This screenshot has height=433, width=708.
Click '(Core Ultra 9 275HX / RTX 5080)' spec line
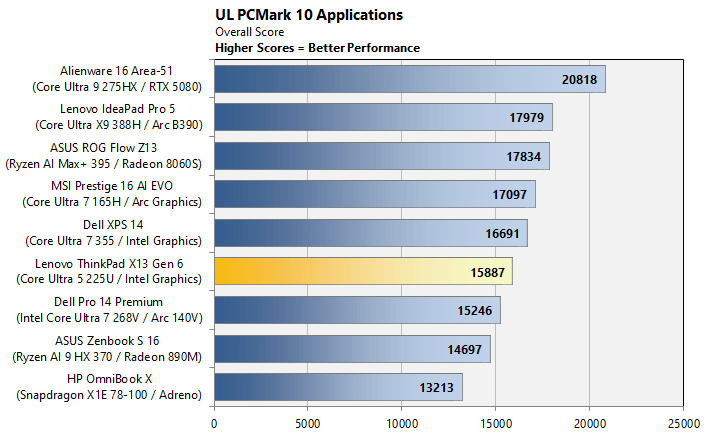pyautogui.click(x=117, y=87)
